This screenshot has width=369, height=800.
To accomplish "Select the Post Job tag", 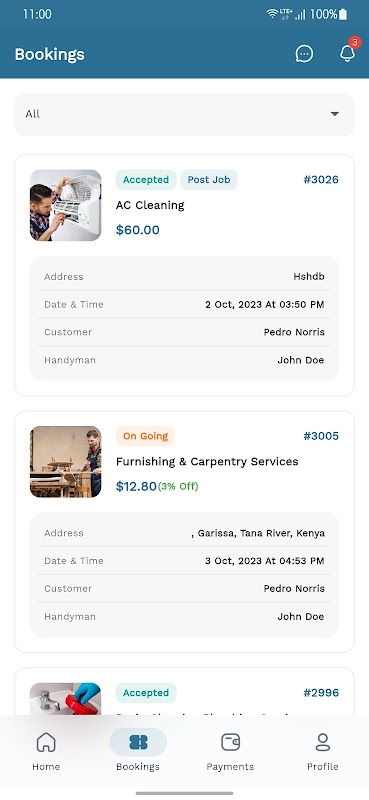I will coord(209,180).
